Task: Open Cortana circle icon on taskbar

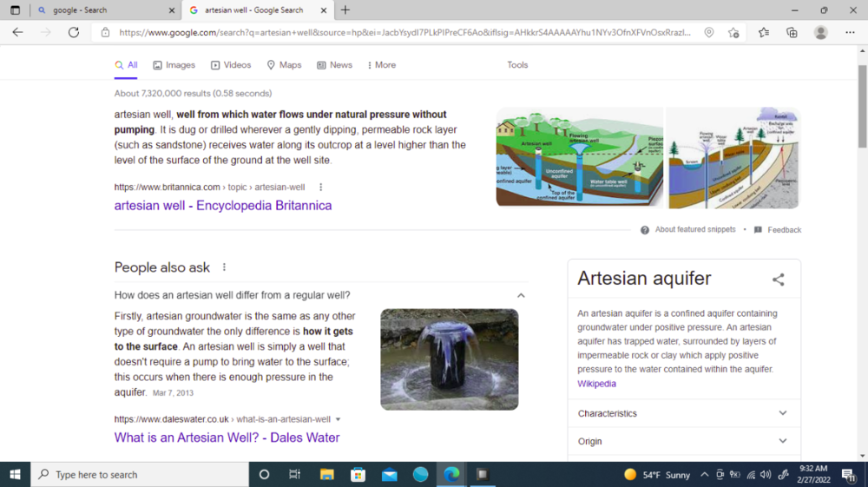Action: pos(264,474)
